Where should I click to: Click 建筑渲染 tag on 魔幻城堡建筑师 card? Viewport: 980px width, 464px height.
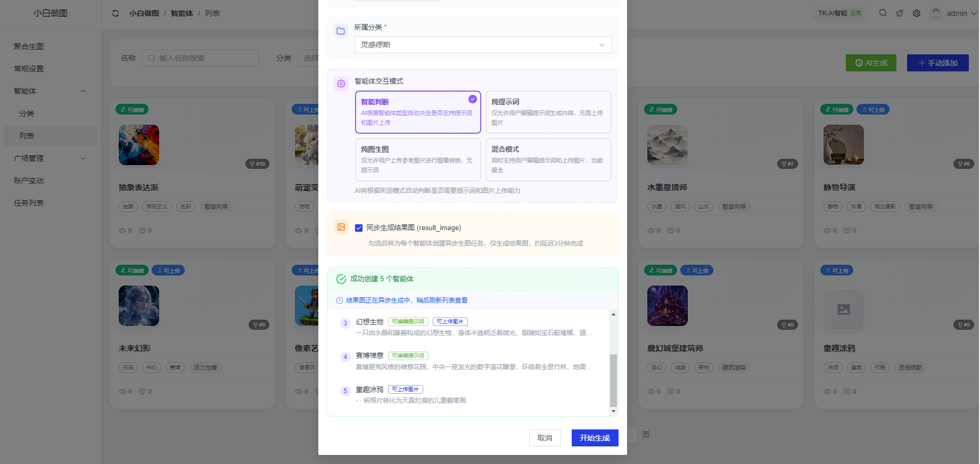[734, 368]
